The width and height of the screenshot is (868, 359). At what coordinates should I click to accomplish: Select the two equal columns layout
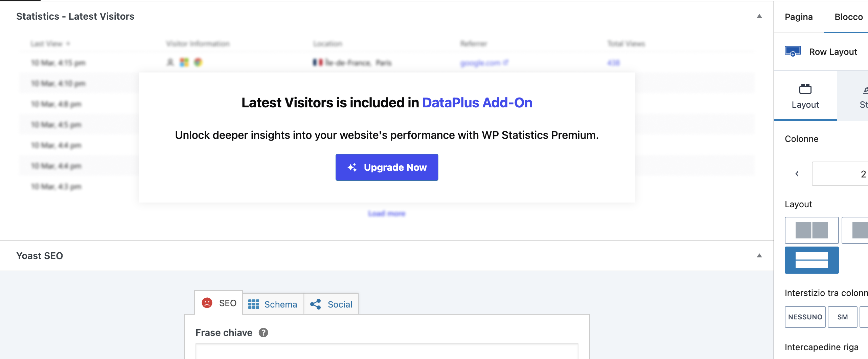[x=812, y=230]
